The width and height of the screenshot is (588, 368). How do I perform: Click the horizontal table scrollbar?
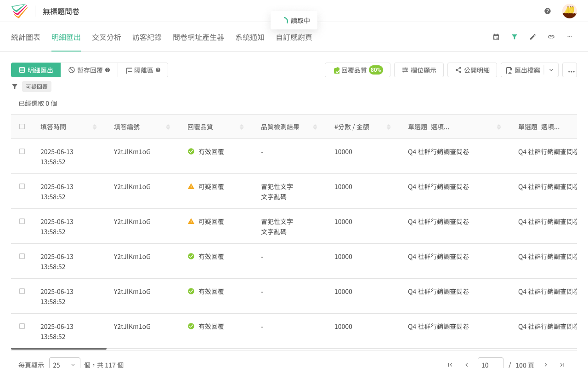(59, 349)
